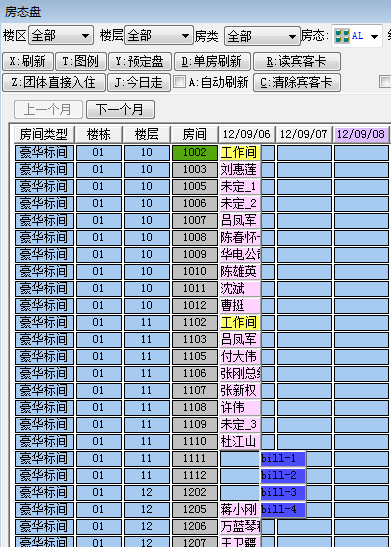Click C:清除宾客卡 button

coord(297,82)
